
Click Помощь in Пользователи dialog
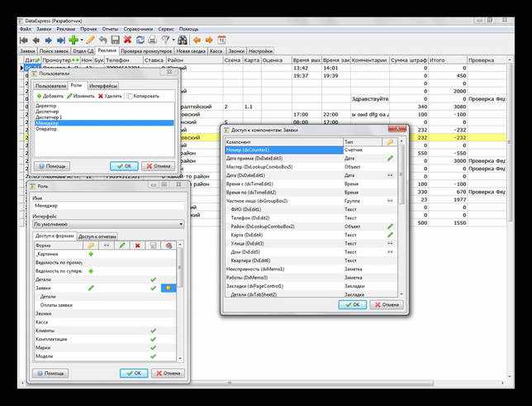pos(52,166)
